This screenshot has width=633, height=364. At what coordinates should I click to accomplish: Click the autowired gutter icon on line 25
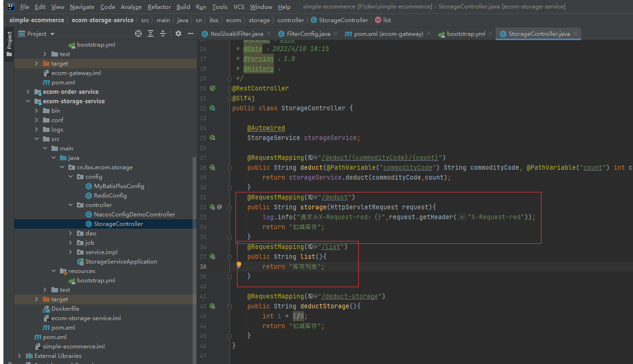[212, 138]
